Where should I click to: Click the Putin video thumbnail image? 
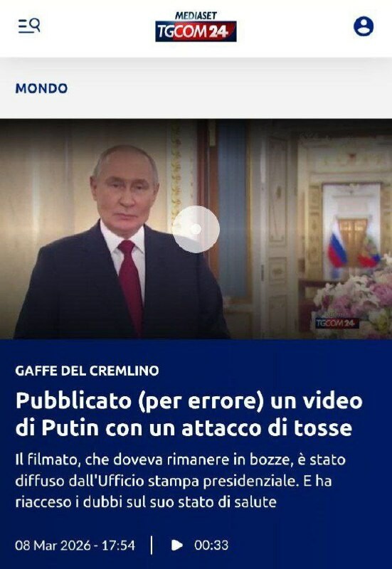tap(196, 229)
